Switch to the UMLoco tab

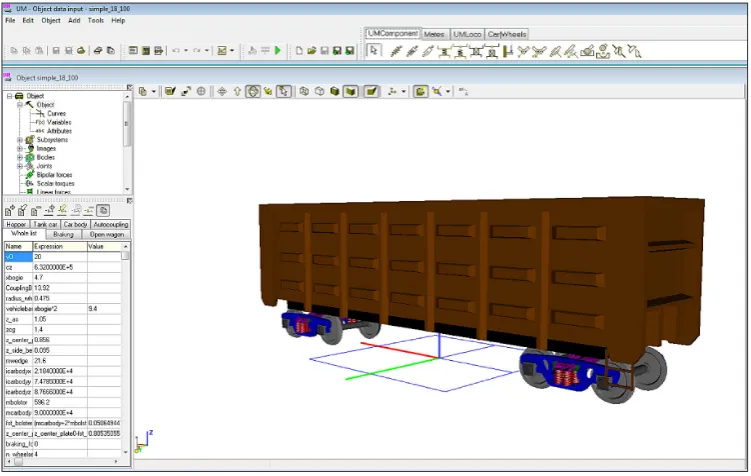[467, 34]
